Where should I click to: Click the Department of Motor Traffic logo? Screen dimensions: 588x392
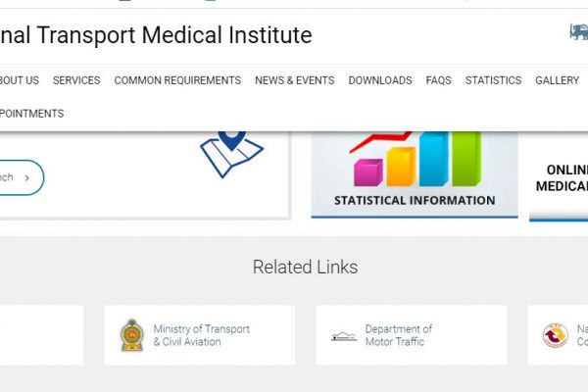pyautogui.click(x=344, y=336)
